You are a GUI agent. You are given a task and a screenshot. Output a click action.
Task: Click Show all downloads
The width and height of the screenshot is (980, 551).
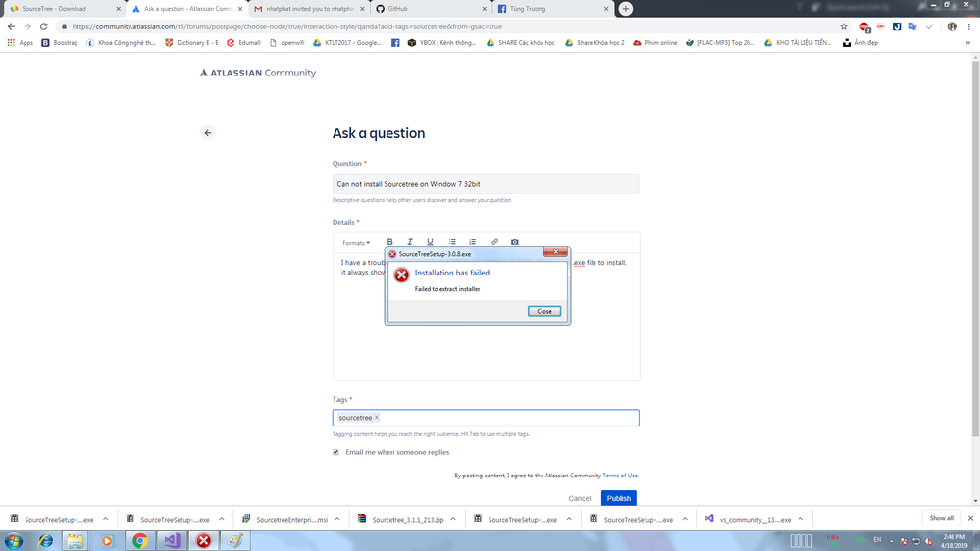[x=941, y=518]
